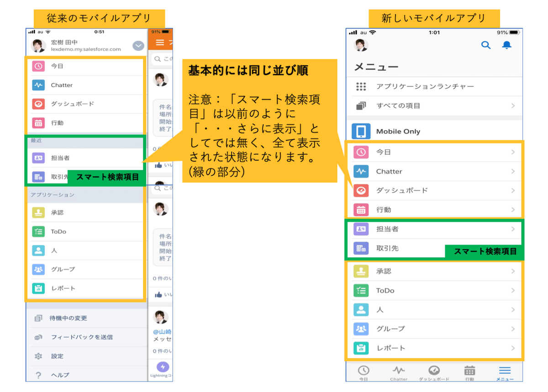Screen dimensions: 548x392
Task: Tap the フィードバックを送信 speech icon
Action: [38, 337]
